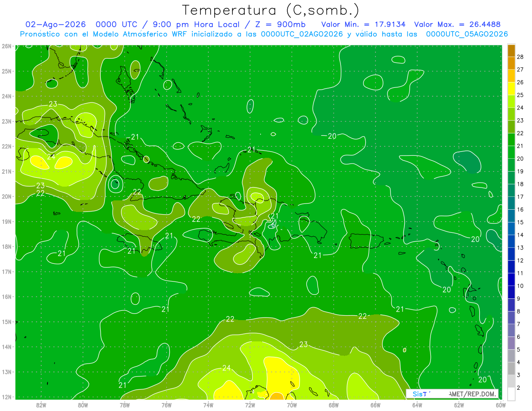Screen dimensions: 532x411
Task: Click legend value 16 on color bar
Action: tap(520, 210)
